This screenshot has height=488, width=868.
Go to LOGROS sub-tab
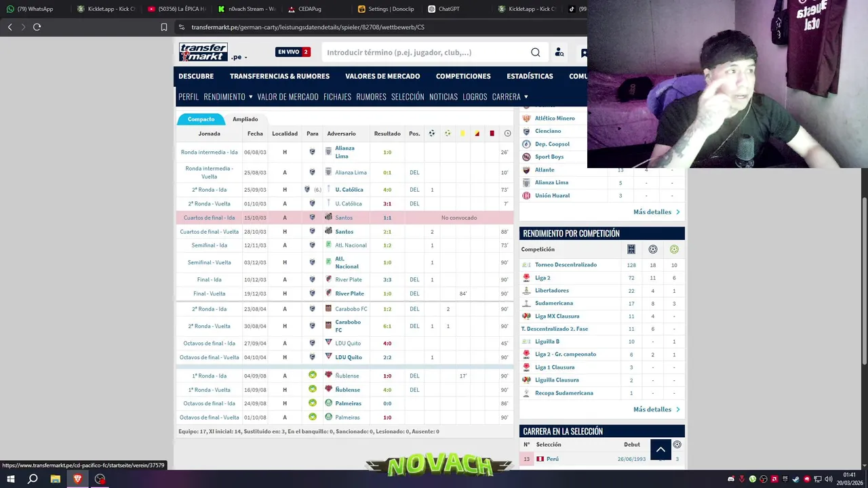click(x=475, y=97)
